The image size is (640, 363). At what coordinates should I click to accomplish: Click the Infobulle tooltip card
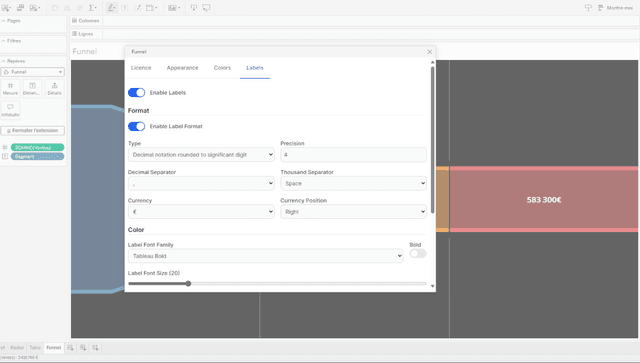pyautogui.click(x=10, y=110)
